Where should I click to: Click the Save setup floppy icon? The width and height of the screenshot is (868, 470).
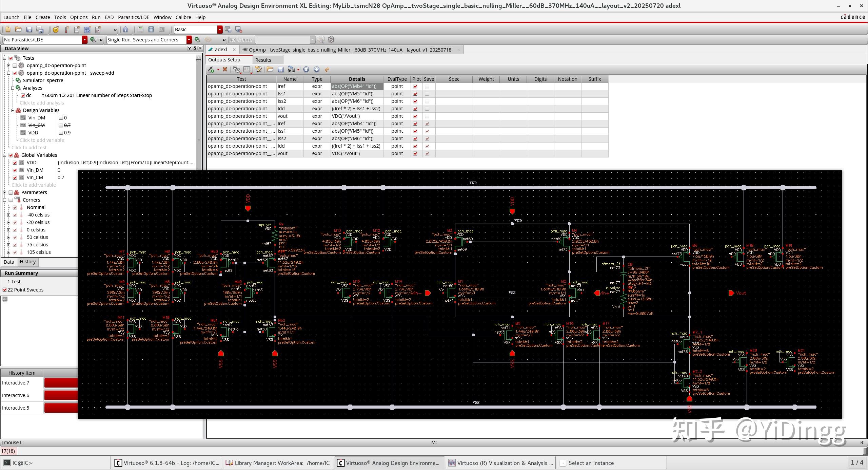point(29,30)
